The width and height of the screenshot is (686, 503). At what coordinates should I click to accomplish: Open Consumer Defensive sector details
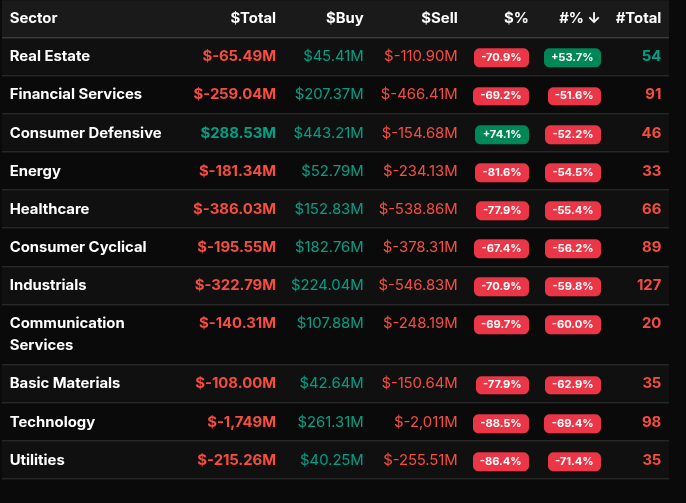(x=85, y=132)
